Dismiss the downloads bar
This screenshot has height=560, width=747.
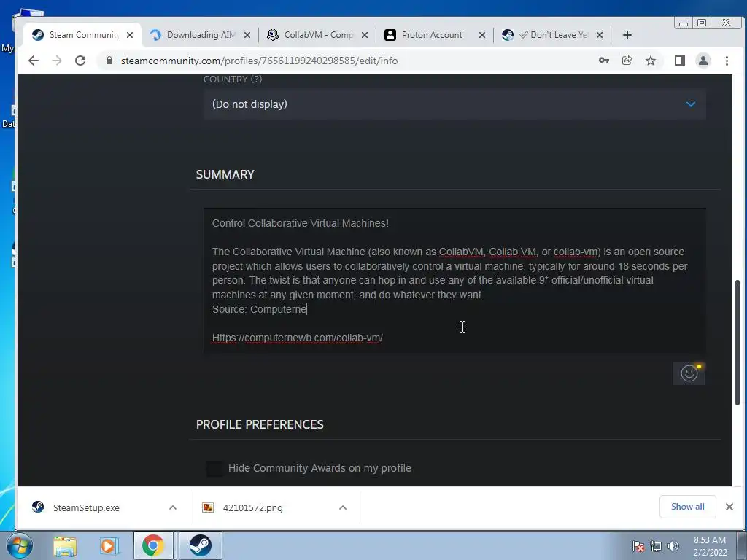pyautogui.click(x=729, y=507)
